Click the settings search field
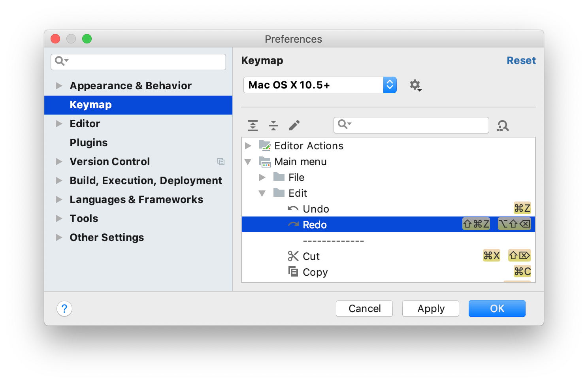The image size is (588, 384). click(x=138, y=62)
